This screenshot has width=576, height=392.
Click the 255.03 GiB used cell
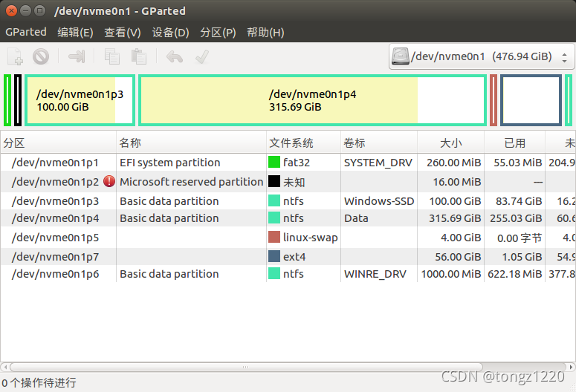pos(516,218)
